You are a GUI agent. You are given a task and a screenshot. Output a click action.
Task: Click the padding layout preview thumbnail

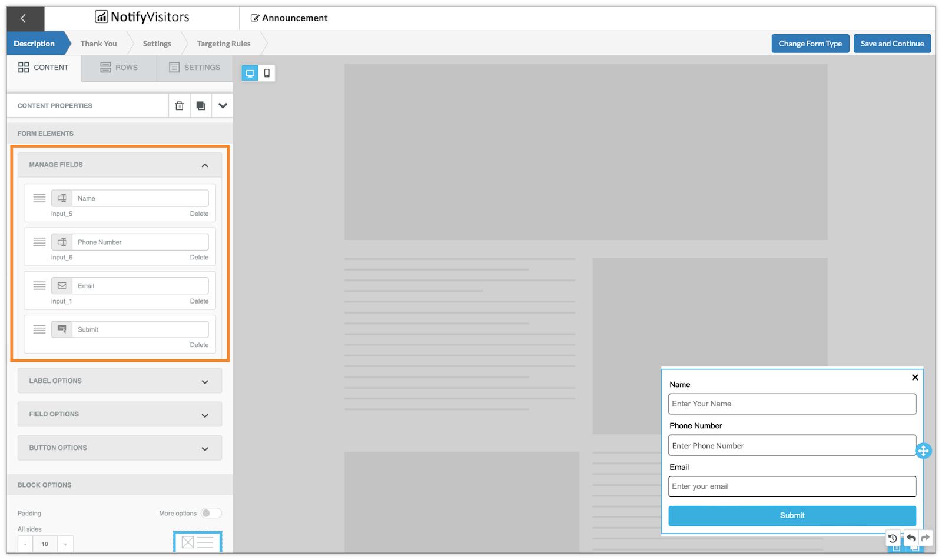(x=197, y=542)
